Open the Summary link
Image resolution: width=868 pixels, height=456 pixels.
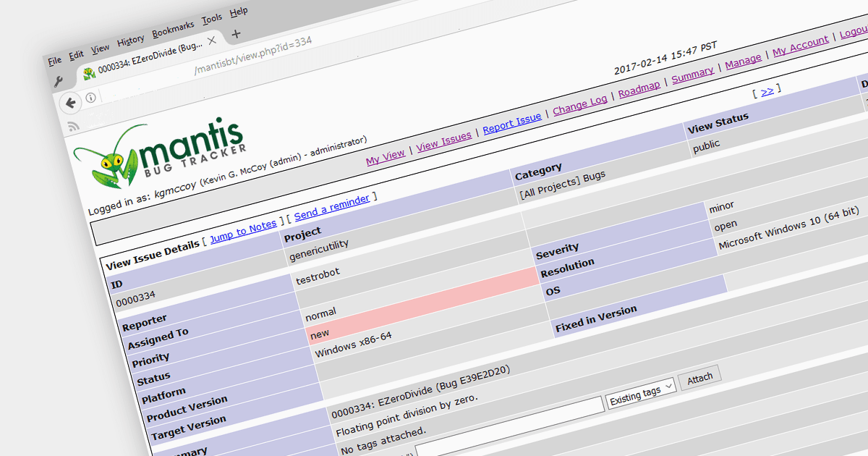coord(693,75)
